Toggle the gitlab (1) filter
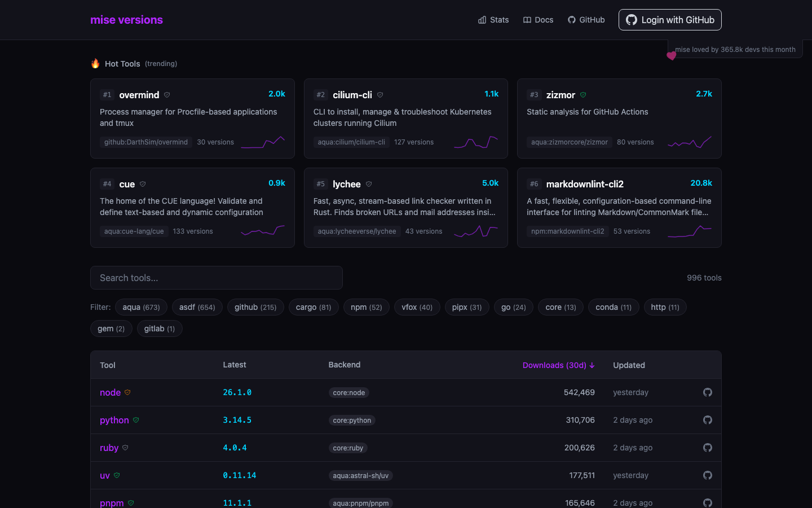The width and height of the screenshot is (812, 508). point(160,329)
